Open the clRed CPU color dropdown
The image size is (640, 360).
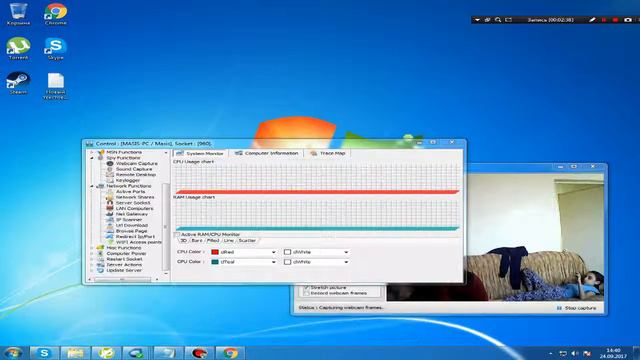pos(273,252)
